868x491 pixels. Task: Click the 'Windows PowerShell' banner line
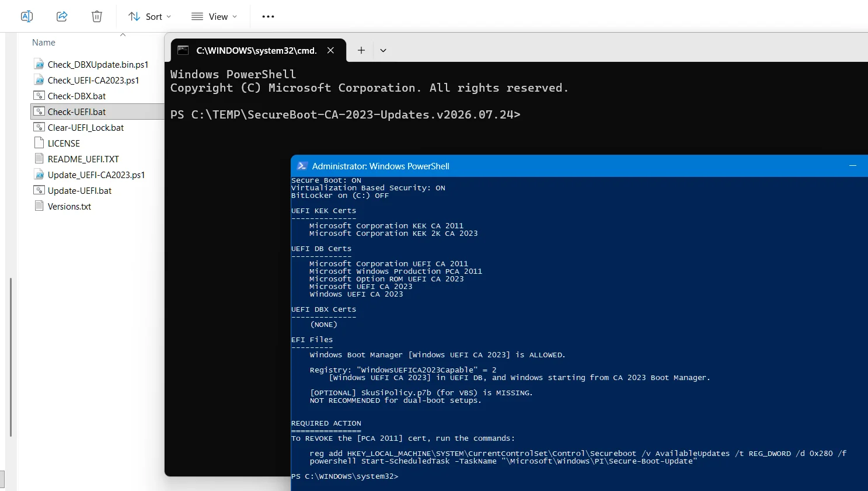point(233,74)
